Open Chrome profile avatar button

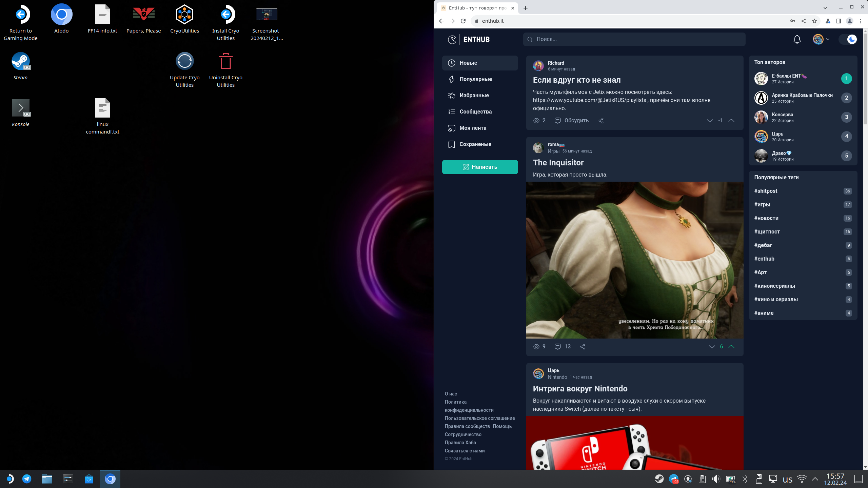(x=850, y=21)
